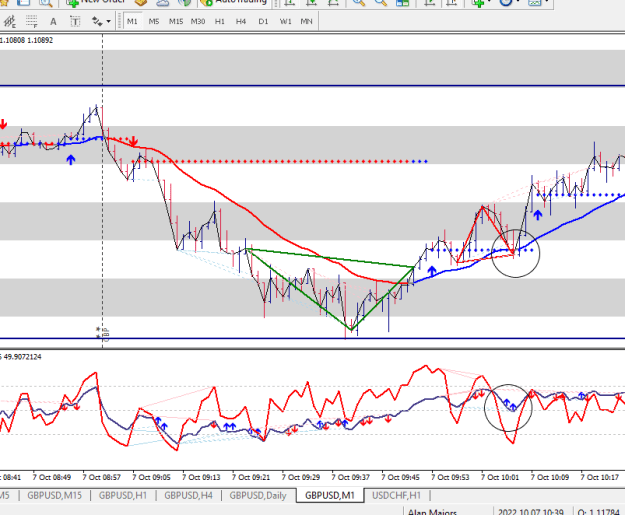Viewport: 625px width, 515px height.
Task: Click the 7 Oct 10:01 time axis label
Action: (x=500, y=477)
